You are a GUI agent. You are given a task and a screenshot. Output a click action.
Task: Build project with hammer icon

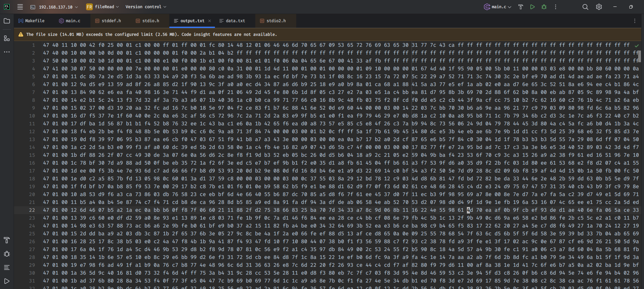(521, 7)
